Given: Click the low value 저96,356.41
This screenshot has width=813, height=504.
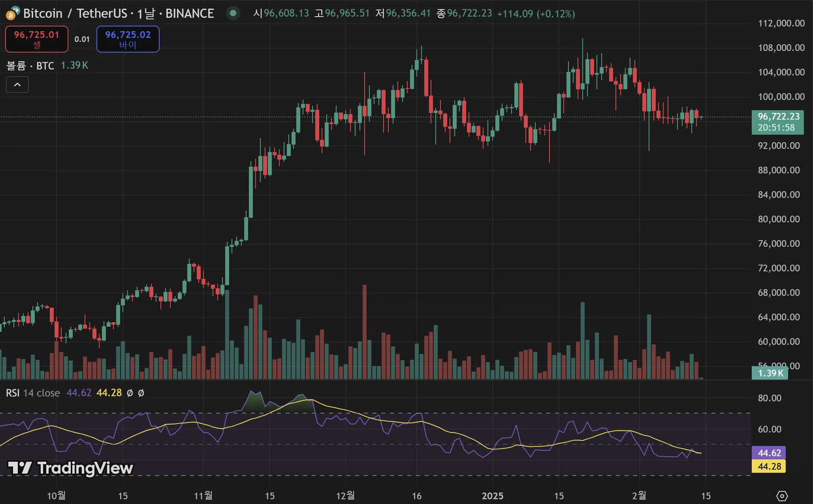Looking at the screenshot, I should pos(403,13).
